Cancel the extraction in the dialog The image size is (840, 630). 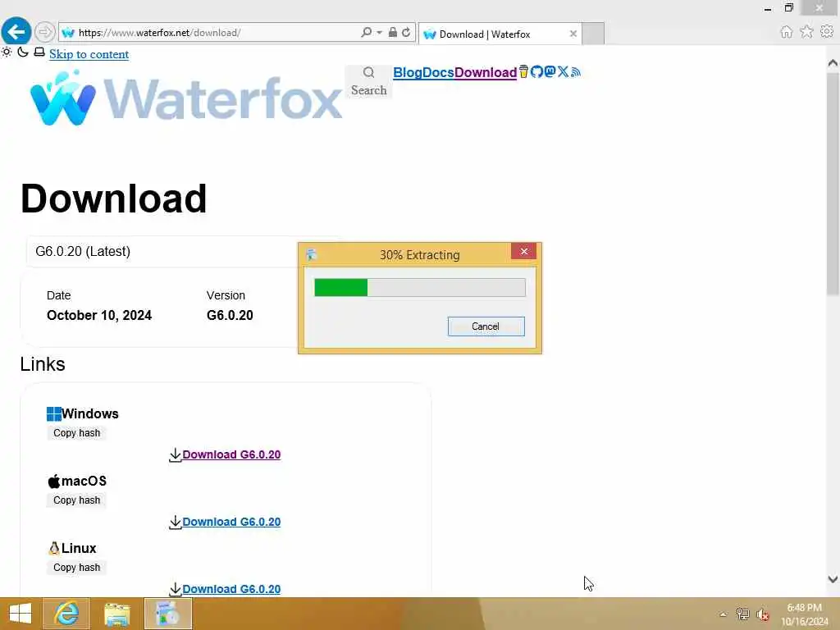tap(486, 326)
